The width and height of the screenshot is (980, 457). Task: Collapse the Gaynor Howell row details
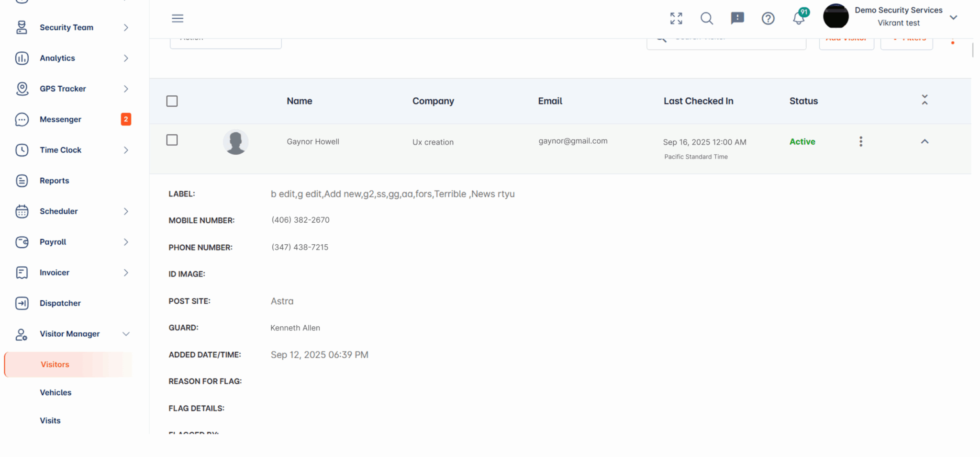(924, 141)
